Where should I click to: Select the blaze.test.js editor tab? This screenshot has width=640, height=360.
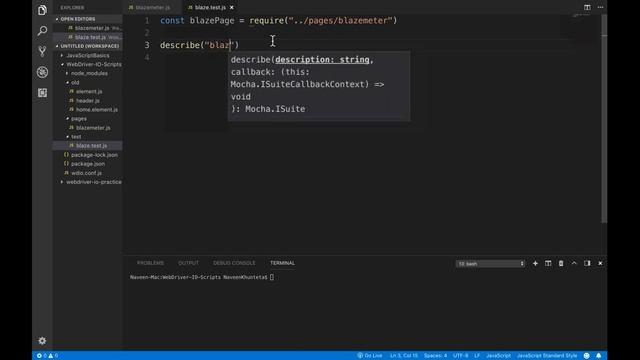pyautogui.click(x=210, y=7)
